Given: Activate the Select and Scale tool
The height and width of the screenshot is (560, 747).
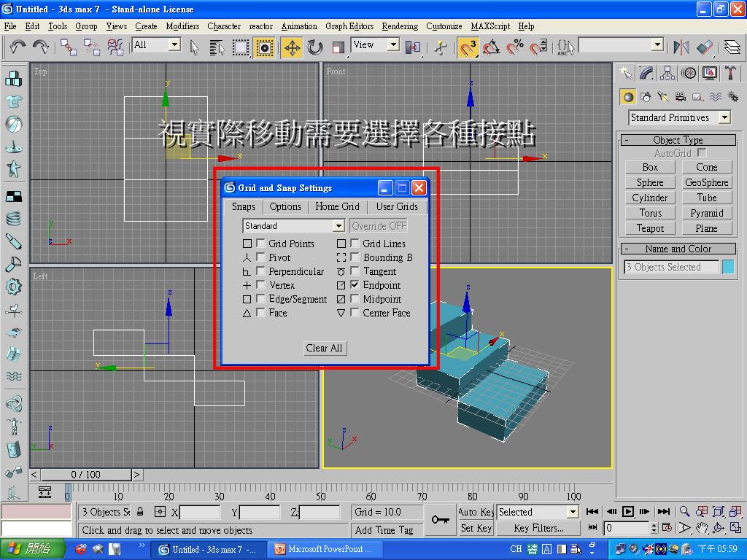Looking at the screenshot, I should 338,47.
